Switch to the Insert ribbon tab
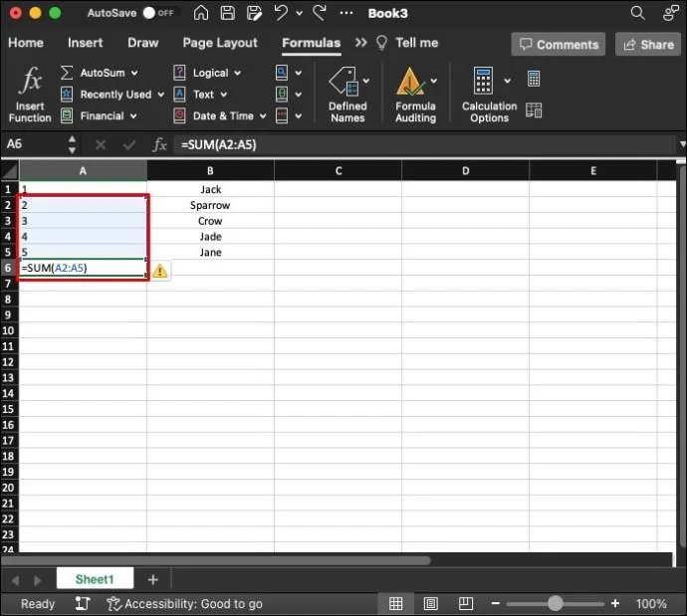 [x=85, y=43]
